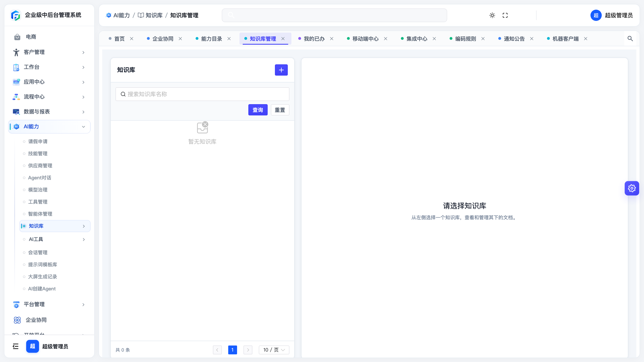Image resolution: width=644 pixels, height=362 pixels.
Task: Open the 10 / 页 page size dropdown
Action: [x=274, y=350]
